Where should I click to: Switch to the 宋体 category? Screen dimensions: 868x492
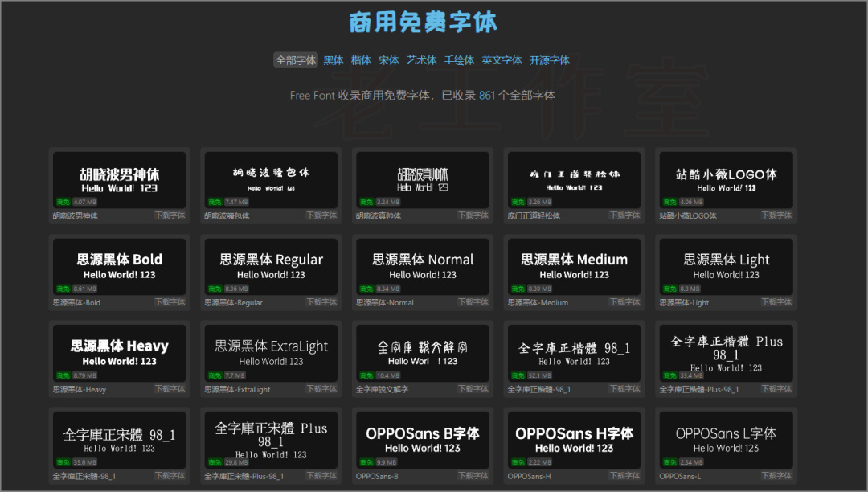point(389,60)
